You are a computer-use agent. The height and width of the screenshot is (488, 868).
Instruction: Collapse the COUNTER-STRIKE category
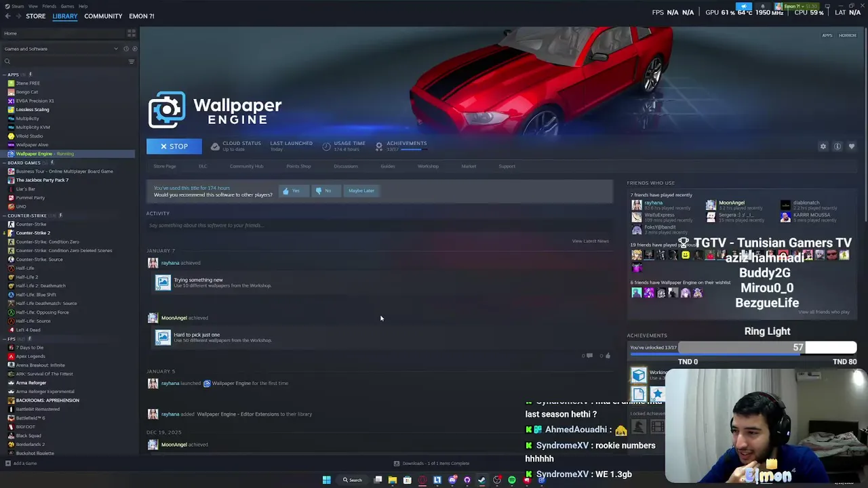click(5, 216)
